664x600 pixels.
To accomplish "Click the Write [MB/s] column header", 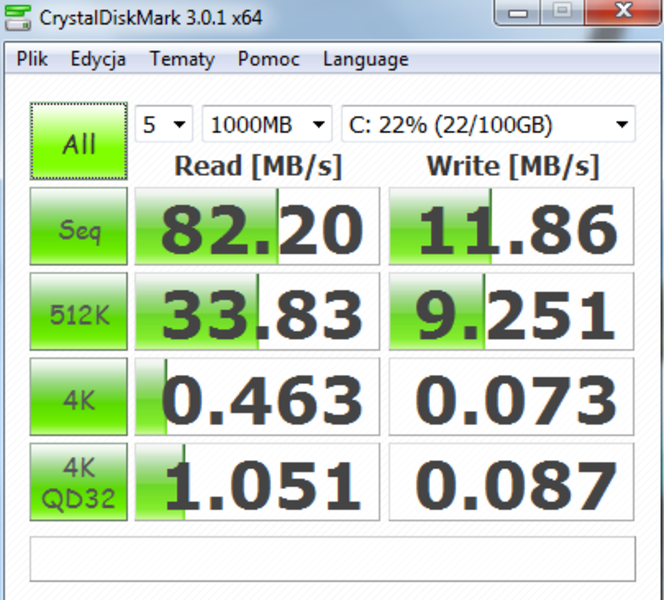I will (513, 166).
